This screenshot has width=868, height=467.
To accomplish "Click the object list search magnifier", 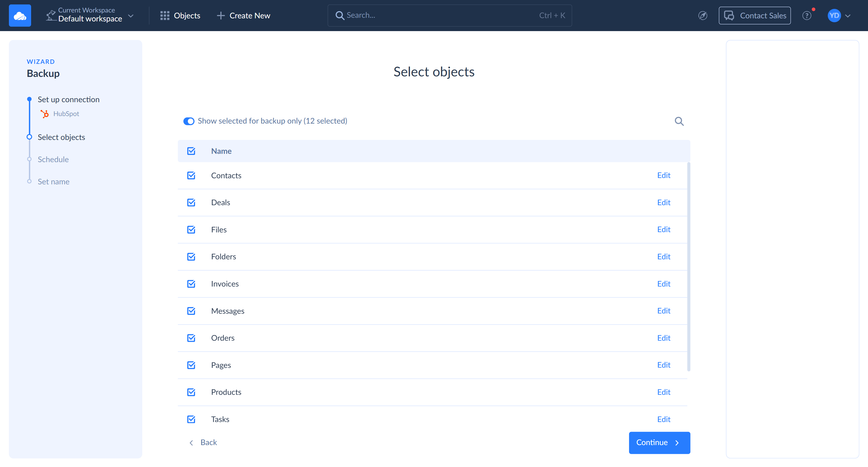I will 679,121.
